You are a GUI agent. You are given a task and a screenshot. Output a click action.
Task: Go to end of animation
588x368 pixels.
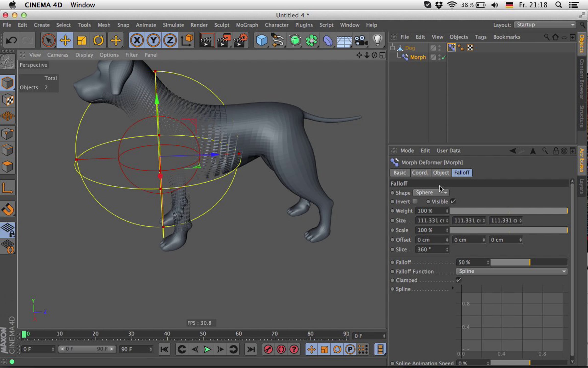(x=251, y=349)
